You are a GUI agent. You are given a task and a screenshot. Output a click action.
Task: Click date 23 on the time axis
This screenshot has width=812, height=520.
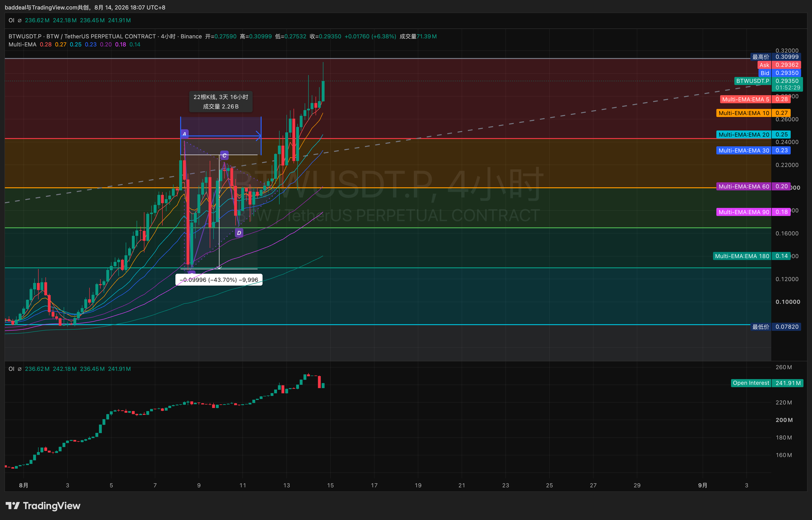click(506, 485)
